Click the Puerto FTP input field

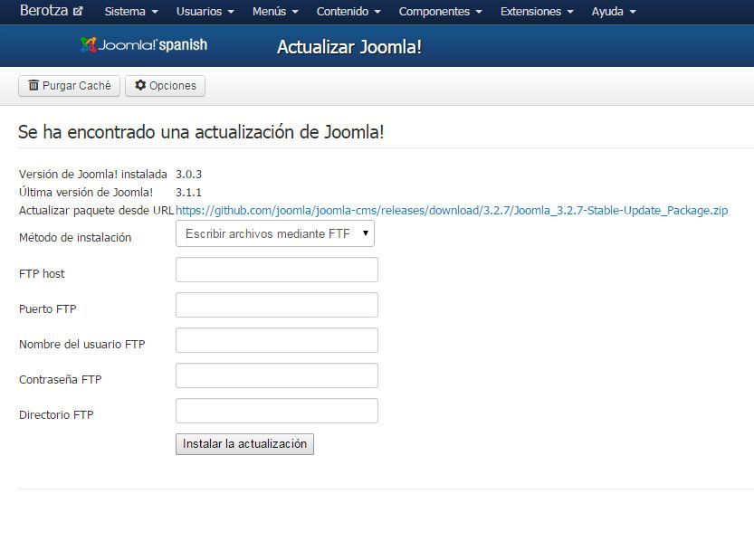[x=277, y=305]
